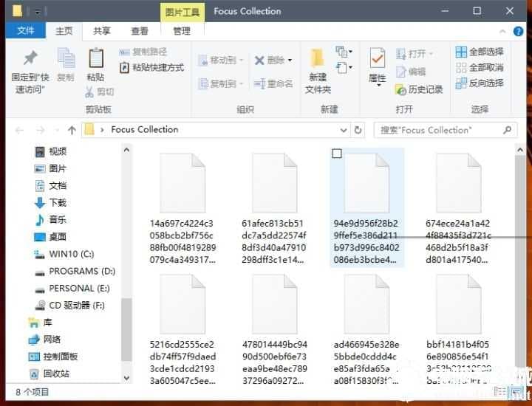Expand the address bar history dropdown
The image size is (532, 406).
tap(344, 130)
